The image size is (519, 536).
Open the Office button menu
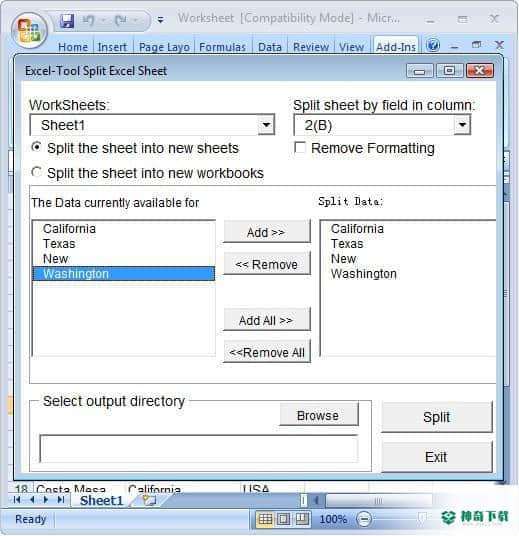(x=29, y=31)
